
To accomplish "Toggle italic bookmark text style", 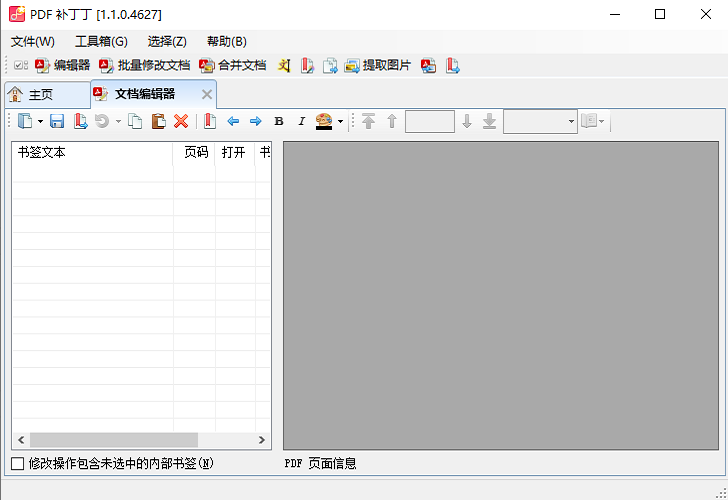I will click(301, 121).
